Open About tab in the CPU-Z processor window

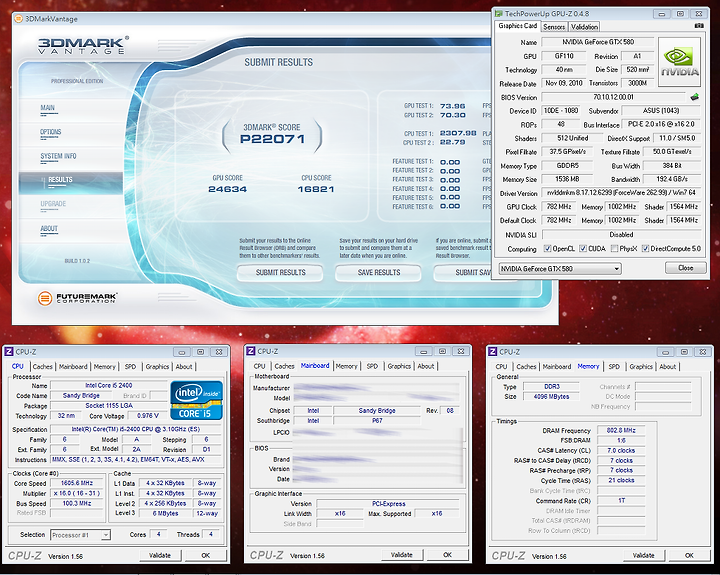pyautogui.click(x=184, y=366)
